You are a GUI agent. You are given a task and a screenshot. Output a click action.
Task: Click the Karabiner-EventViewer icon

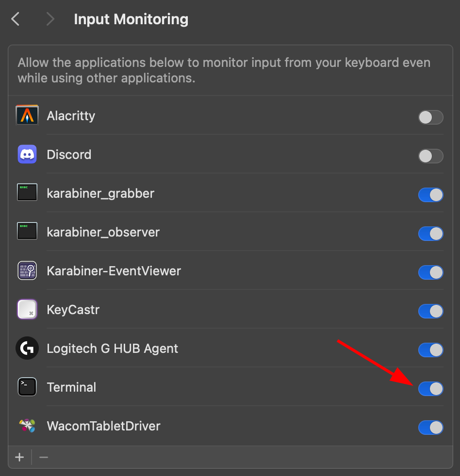(x=27, y=270)
